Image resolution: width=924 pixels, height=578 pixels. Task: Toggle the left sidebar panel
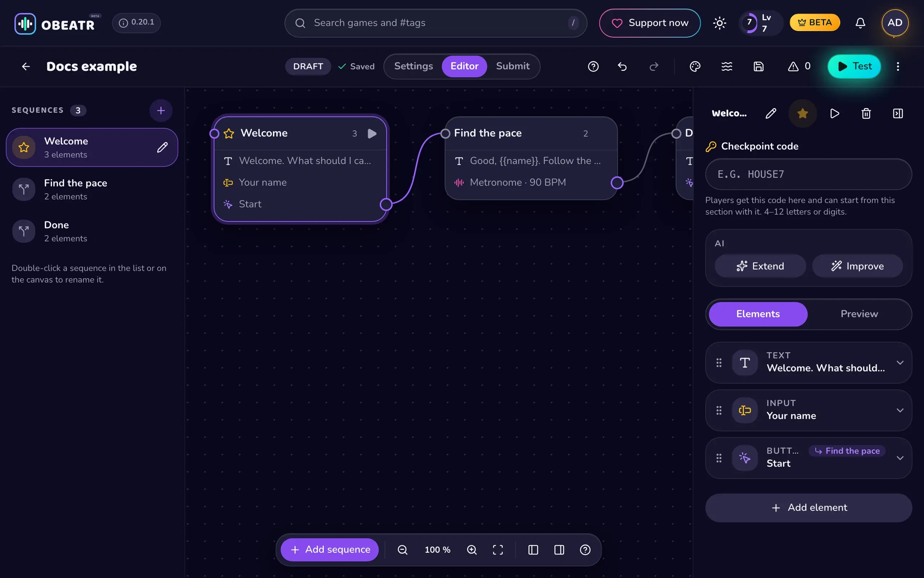[x=533, y=550]
